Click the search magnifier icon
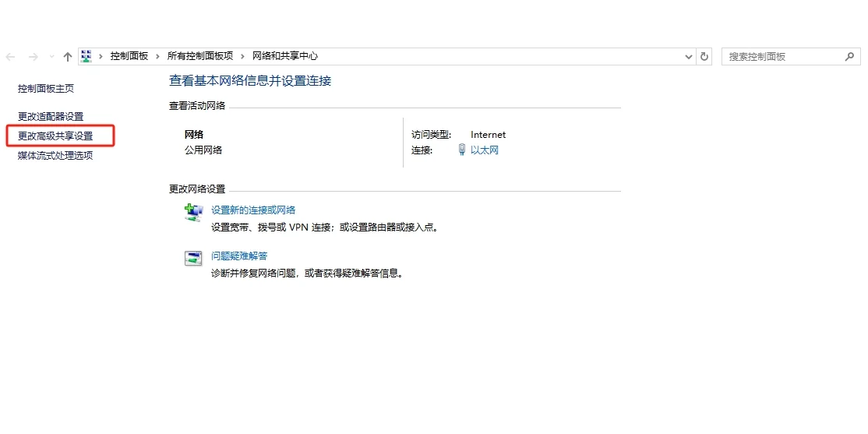Screen dimensions: 868x434 coord(850,56)
